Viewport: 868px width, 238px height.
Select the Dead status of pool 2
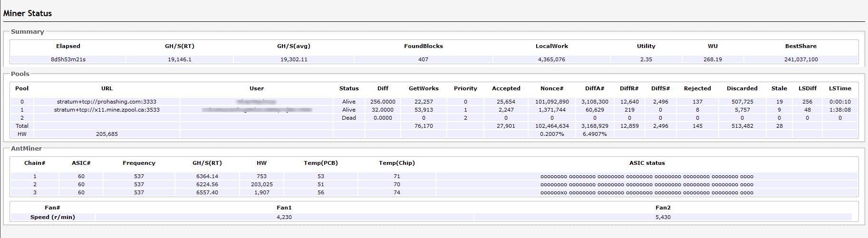click(x=349, y=118)
